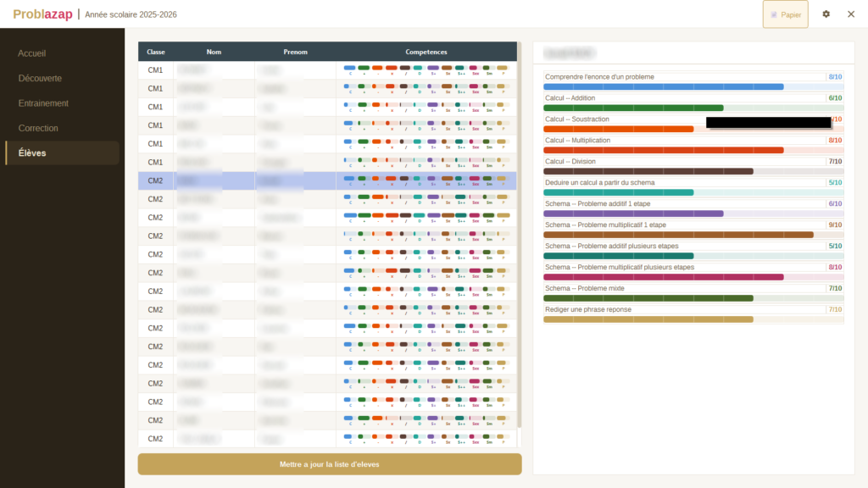Click the Prenom column header

coord(295,52)
